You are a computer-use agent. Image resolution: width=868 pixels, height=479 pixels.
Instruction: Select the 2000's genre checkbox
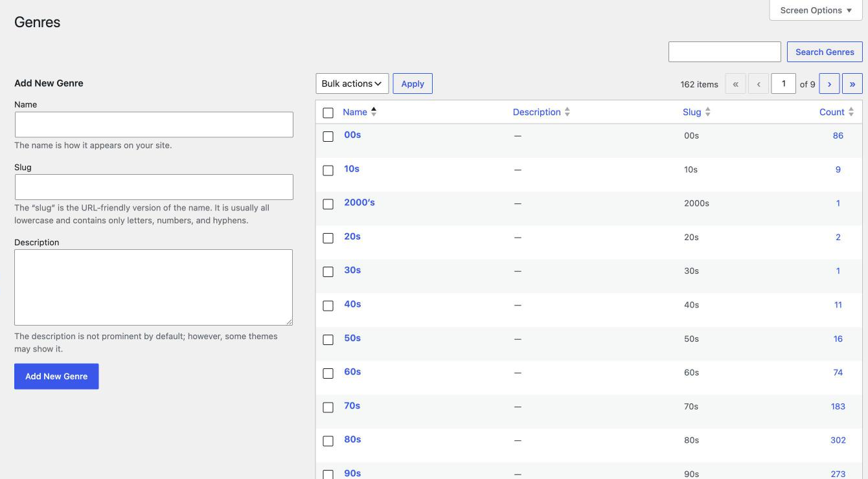[x=328, y=204]
